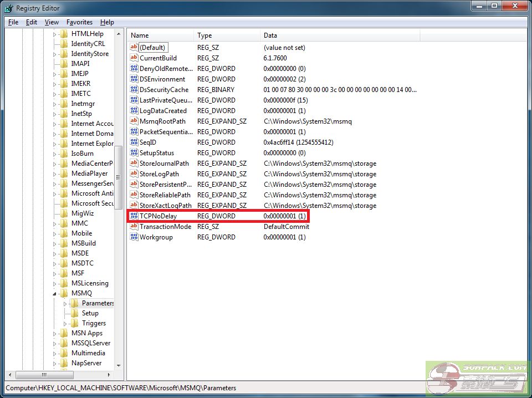Click the 0x0000000f (15) data cell

[x=286, y=100]
